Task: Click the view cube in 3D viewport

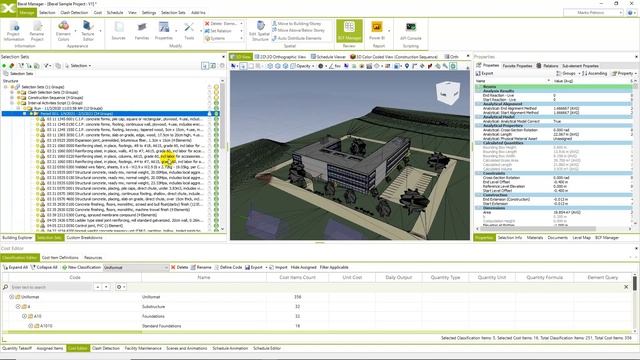Action: pos(448,92)
